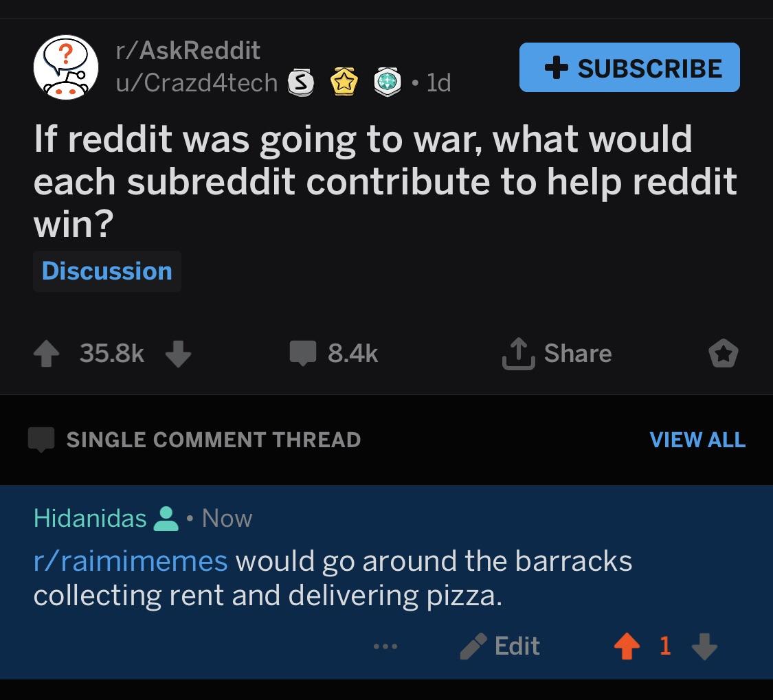Downvote the Hidanidas comment

click(704, 646)
